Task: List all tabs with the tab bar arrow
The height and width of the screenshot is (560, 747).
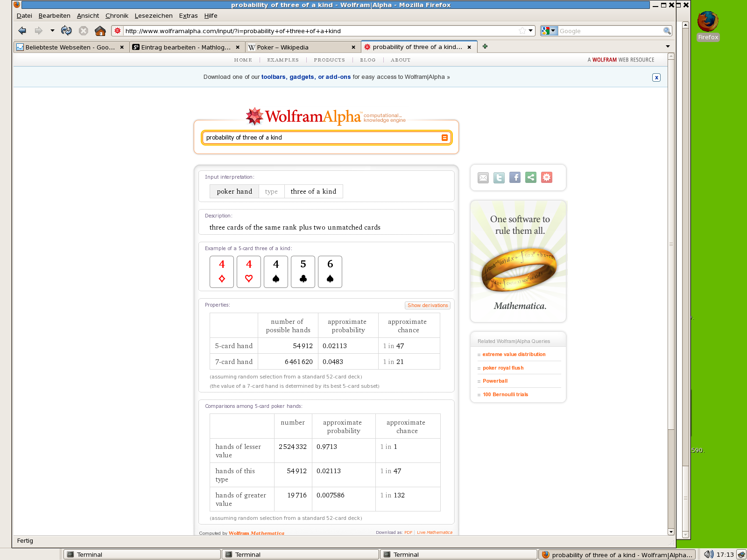Action: pyautogui.click(x=668, y=47)
